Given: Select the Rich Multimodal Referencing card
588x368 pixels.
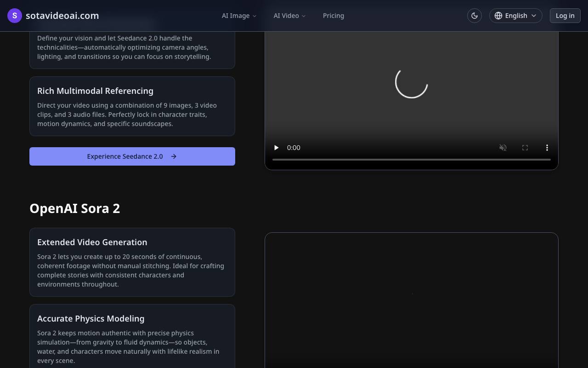Looking at the screenshot, I should click(132, 106).
